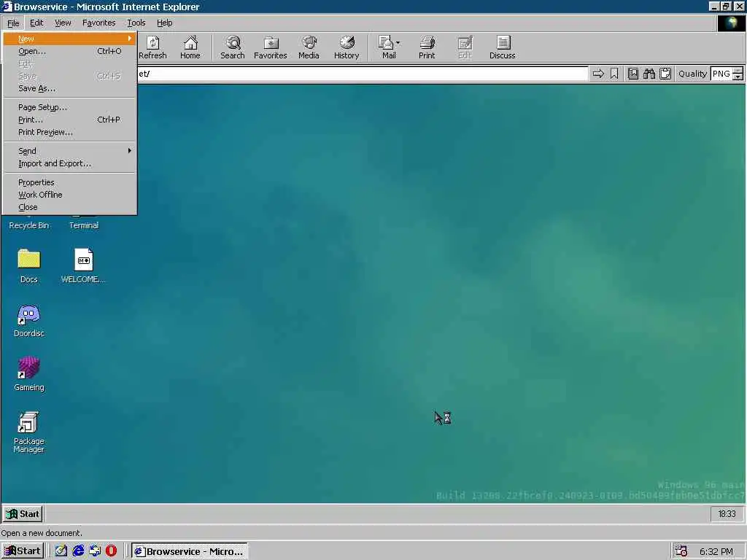Open the Help menu
This screenshot has width=747, height=560.
coord(164,23)
